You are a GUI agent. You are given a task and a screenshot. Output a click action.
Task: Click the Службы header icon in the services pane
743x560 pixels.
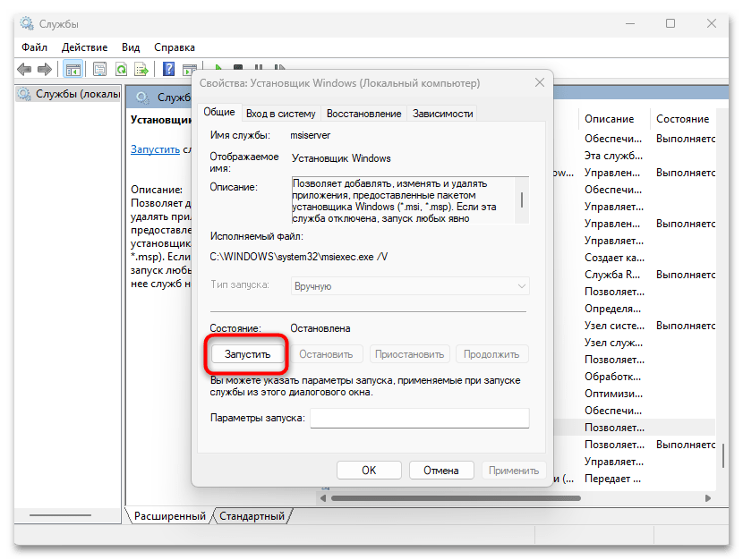click(142, 98)
